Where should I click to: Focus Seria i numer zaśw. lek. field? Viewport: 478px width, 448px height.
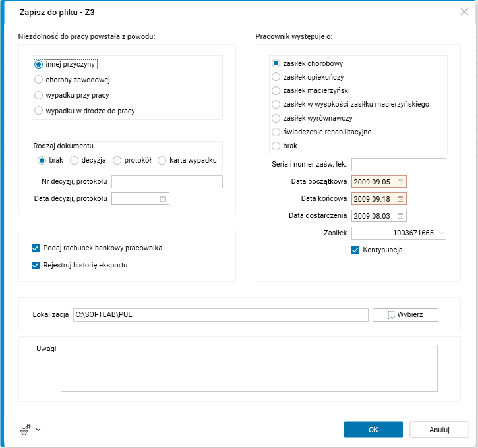pos(398,164)
